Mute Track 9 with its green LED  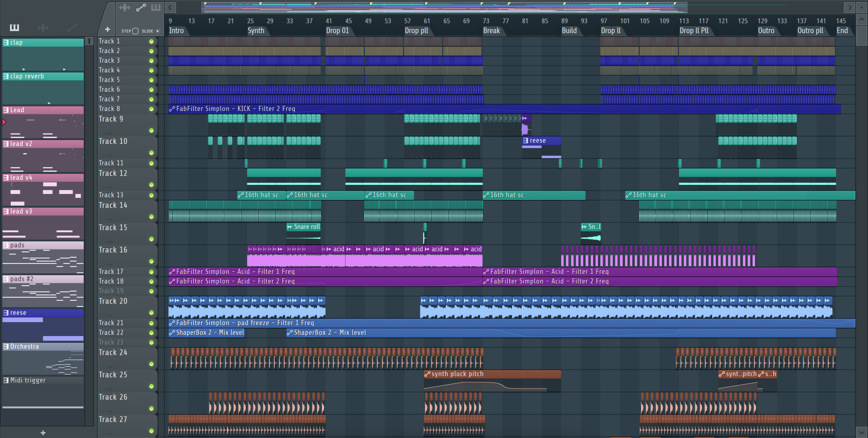(x=151, y=131)
